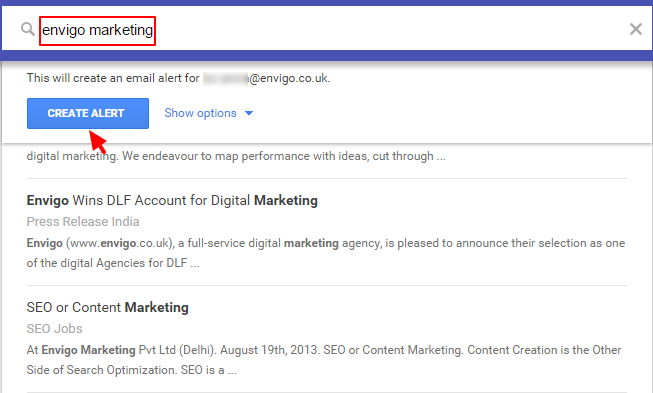This screenshot has height=393, width=653.
Task: Click the Envigo full-service agency snippet text
Action: click(326, 243)
